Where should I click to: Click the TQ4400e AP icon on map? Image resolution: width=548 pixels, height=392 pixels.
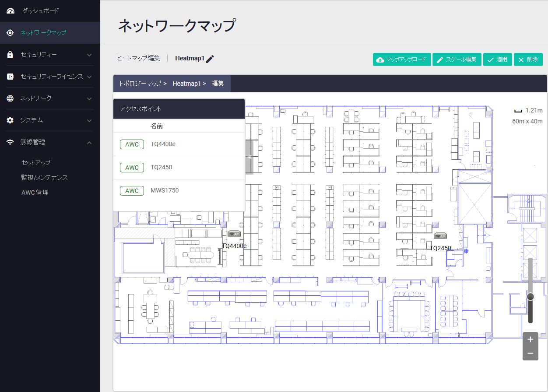click(234, 234)
